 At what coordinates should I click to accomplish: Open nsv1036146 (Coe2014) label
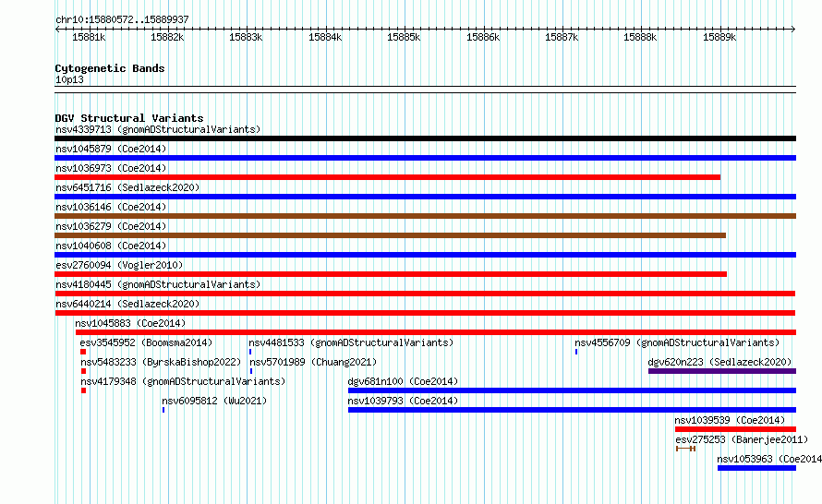[111, 207]
